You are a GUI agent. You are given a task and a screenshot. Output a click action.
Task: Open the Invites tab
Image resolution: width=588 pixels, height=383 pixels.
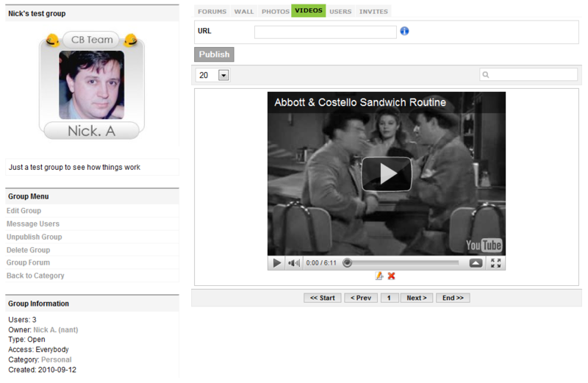[373, 12]
